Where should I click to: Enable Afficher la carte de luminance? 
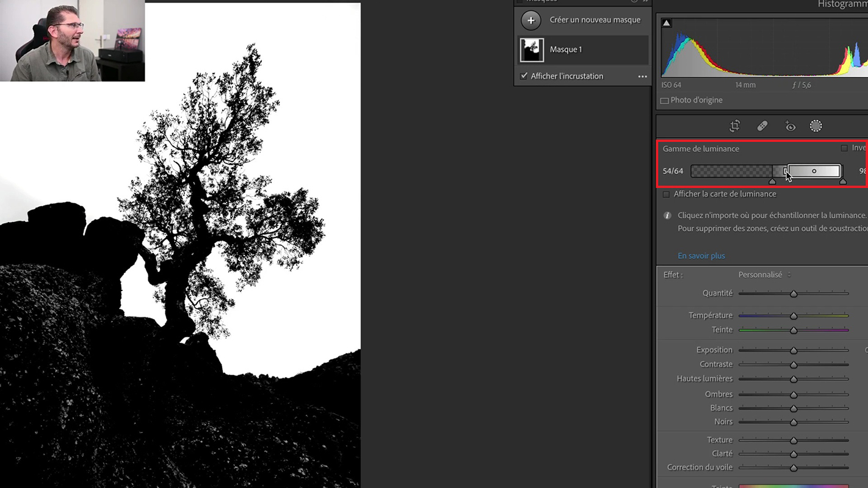666,194
